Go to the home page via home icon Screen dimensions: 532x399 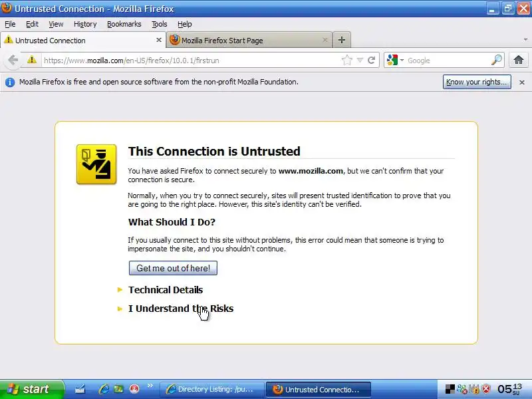click(519, 60)
